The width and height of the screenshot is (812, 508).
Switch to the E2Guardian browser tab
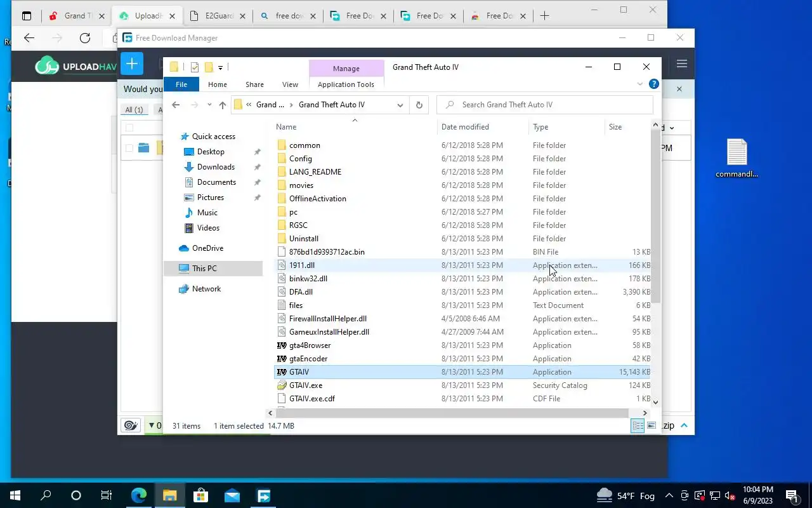[x=216, y=16]
